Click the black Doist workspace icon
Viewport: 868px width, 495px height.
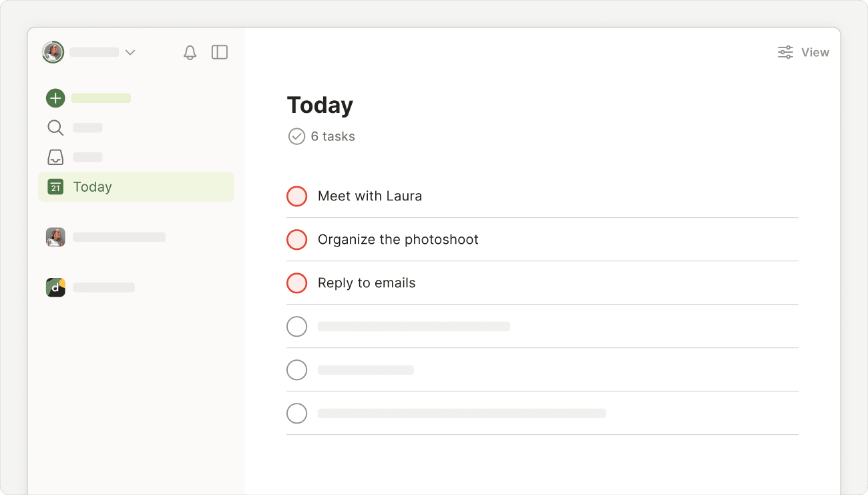click(55, 287)
